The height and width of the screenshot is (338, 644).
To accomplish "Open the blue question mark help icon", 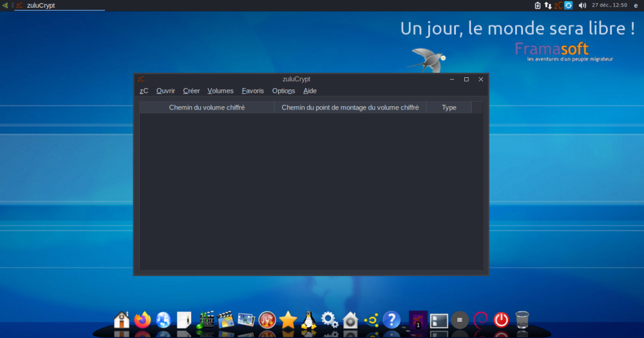I will pyautogui.click(x=392, y=319).
